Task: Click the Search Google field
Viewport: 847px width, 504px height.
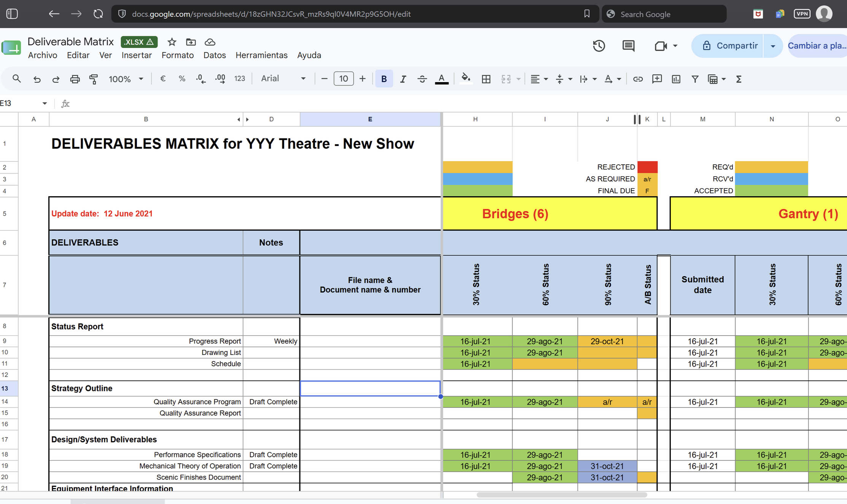Action: click(664, 14)
